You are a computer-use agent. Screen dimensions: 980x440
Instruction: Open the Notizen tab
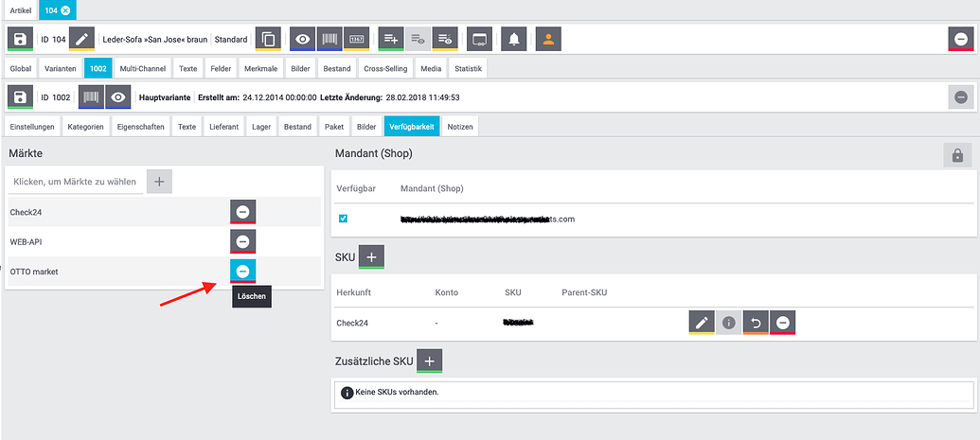coord(460,127)
